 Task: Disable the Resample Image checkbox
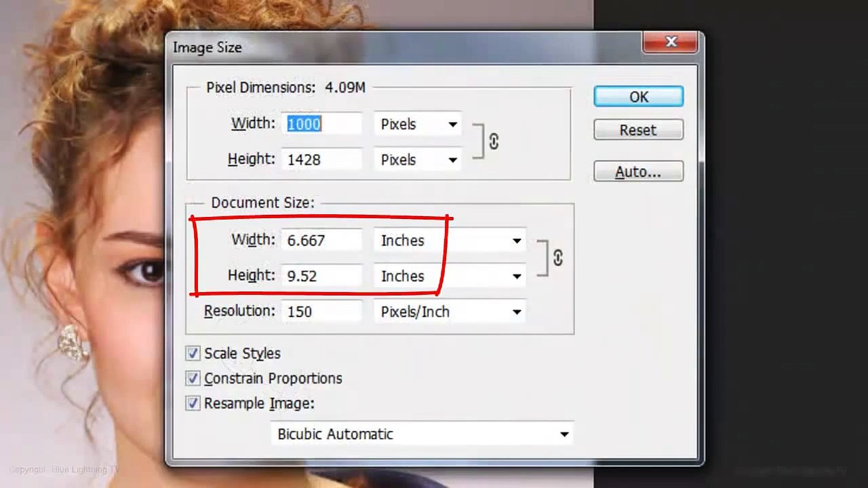(193, 403)
